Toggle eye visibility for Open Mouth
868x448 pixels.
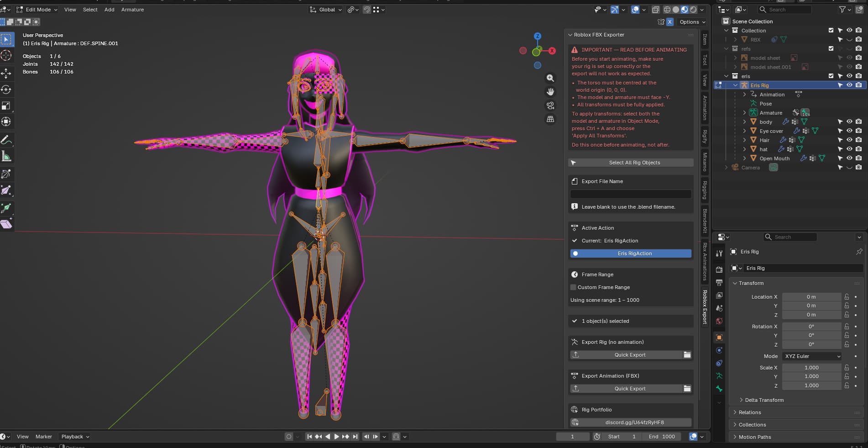coord(849,158)
